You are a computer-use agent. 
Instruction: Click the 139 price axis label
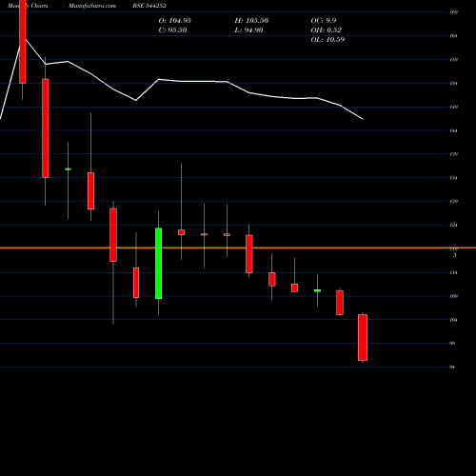[454, 154]
